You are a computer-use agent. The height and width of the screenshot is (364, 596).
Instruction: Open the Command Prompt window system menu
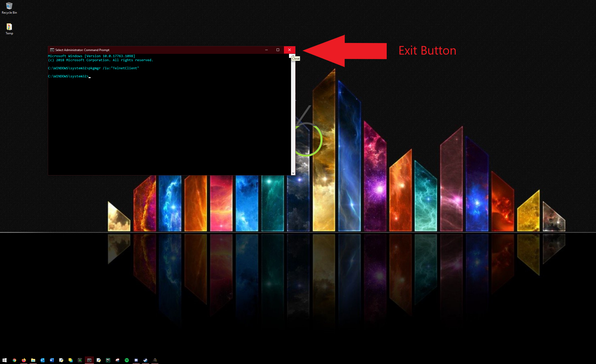click(52, 50)
